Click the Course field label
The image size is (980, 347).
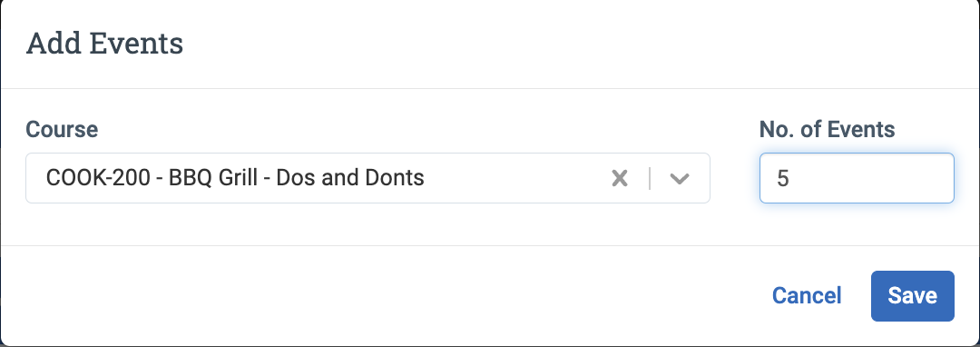62,129
